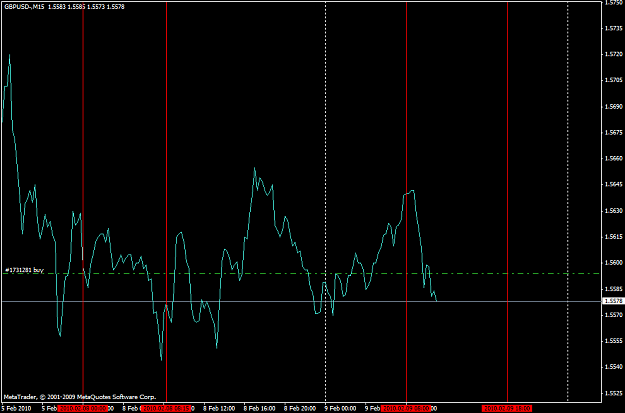Click the 1.5690 price scale label
Screen dimensions: 625x413
613,106
